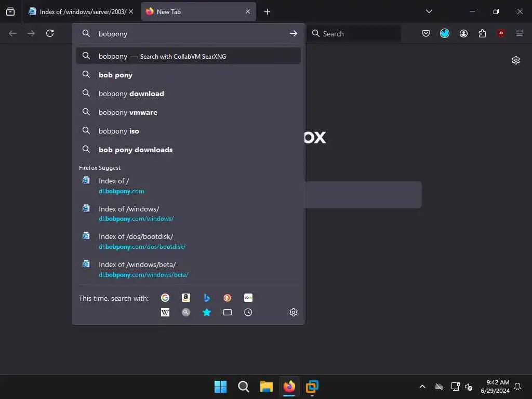Viewport: 532px width, 399px height.
Task: Open the OneDrive cloud tray icon
Action: (439, 387)
